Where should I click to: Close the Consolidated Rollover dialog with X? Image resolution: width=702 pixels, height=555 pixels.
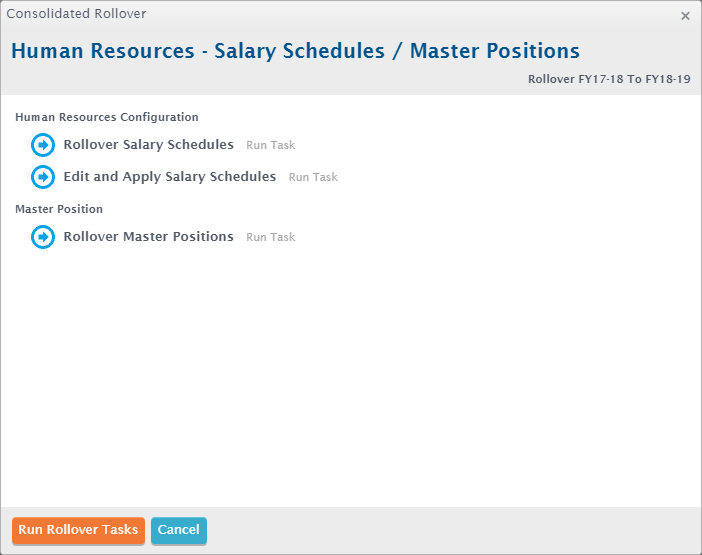[x=685, y=16]
